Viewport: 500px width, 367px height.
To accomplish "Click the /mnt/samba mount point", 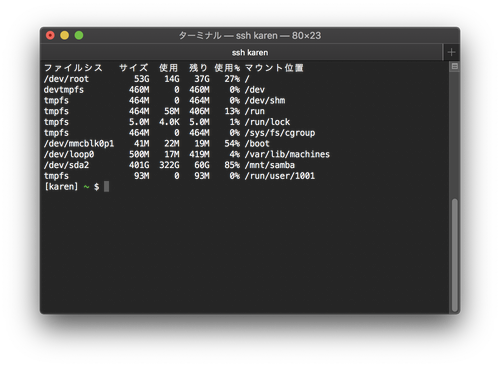I will tap(270, 165).
